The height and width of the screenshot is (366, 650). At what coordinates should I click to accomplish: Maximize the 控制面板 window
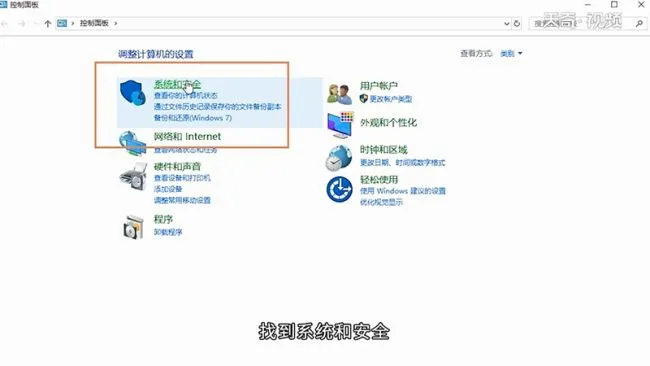[x=614, y=5]
